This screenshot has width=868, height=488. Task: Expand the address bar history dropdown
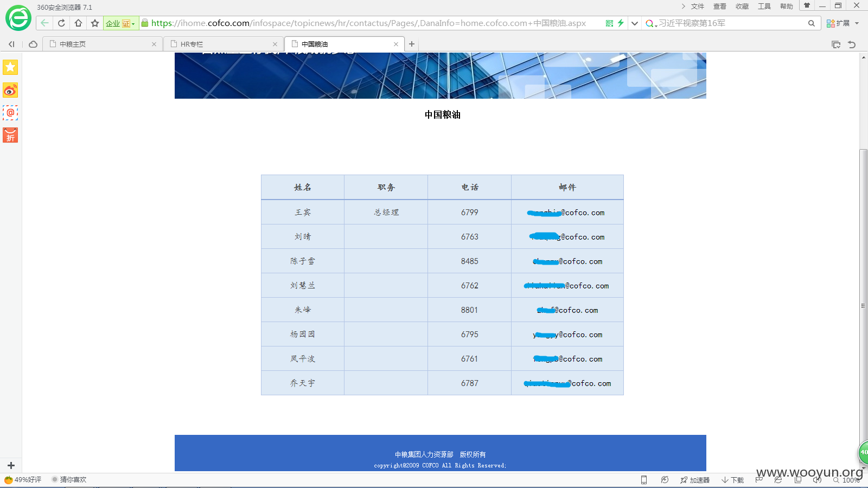tap(634, 23)
